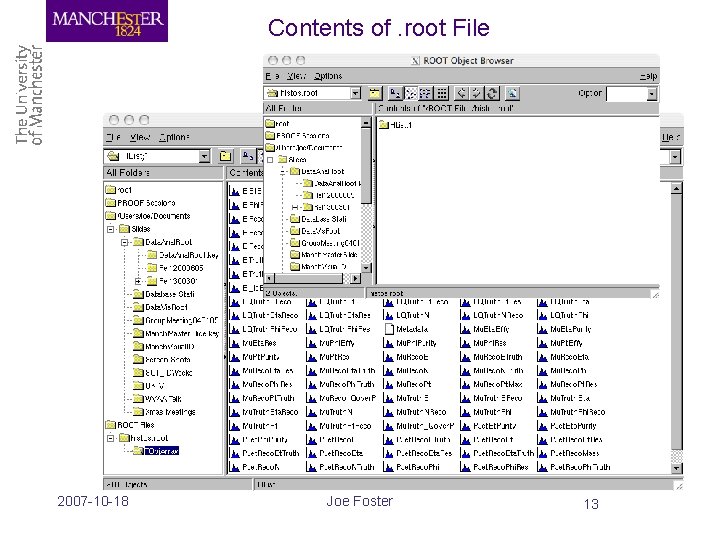Click scroll-up arrow of back contents scrollbar
The width and height of the screenshot is (720, 540).
coord(676,188)
